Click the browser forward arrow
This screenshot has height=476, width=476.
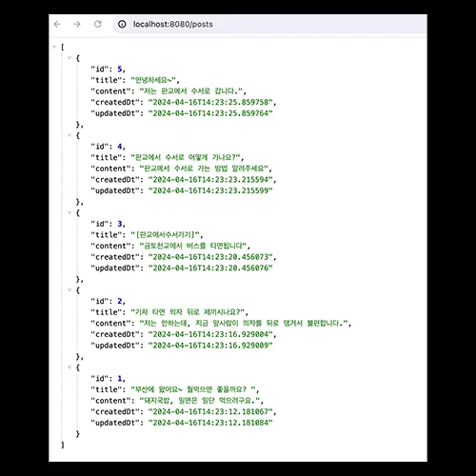click(x=77, y=24)
